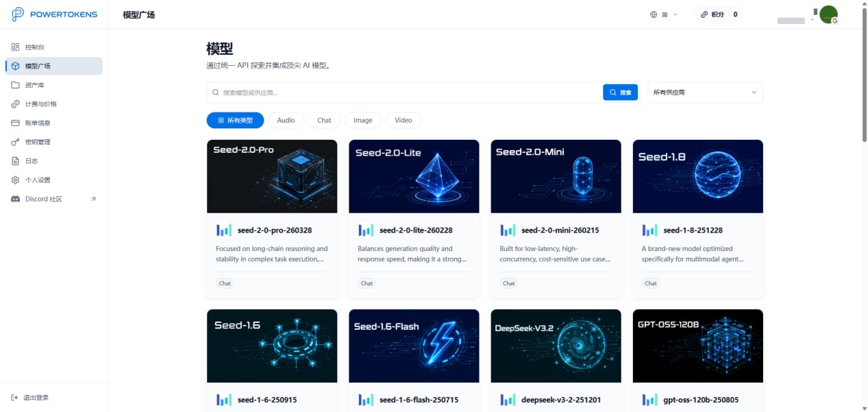
Task: Click the seed-2-0-pro-260328 model name
Action: pos(275,230)
